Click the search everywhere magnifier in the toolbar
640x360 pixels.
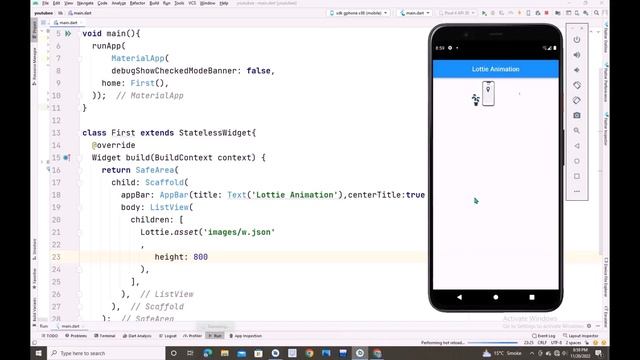(596, 13)
